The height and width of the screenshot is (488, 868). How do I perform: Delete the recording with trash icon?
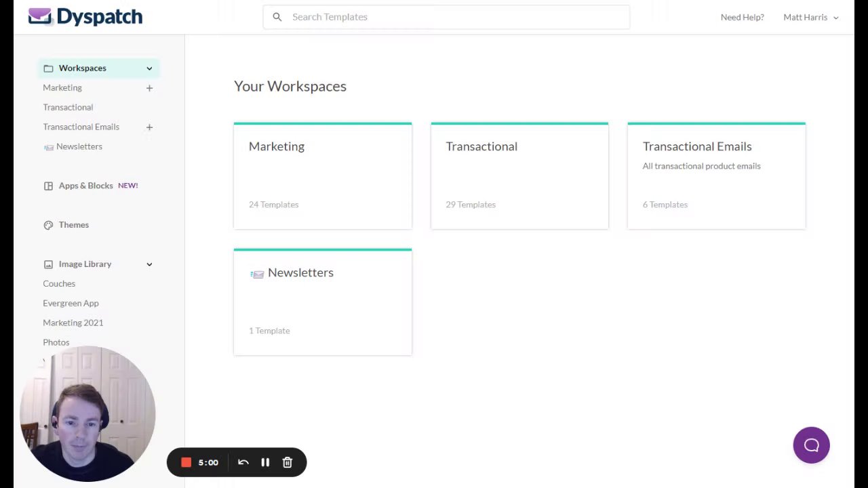click(288, 462)
